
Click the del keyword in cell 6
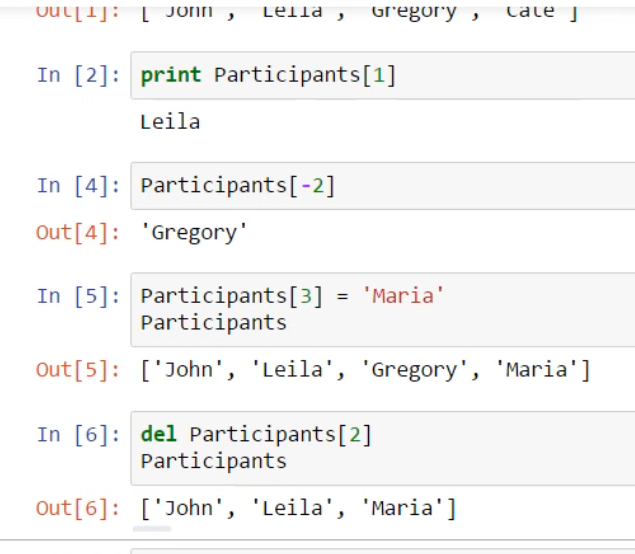click(x=158, y=434)
